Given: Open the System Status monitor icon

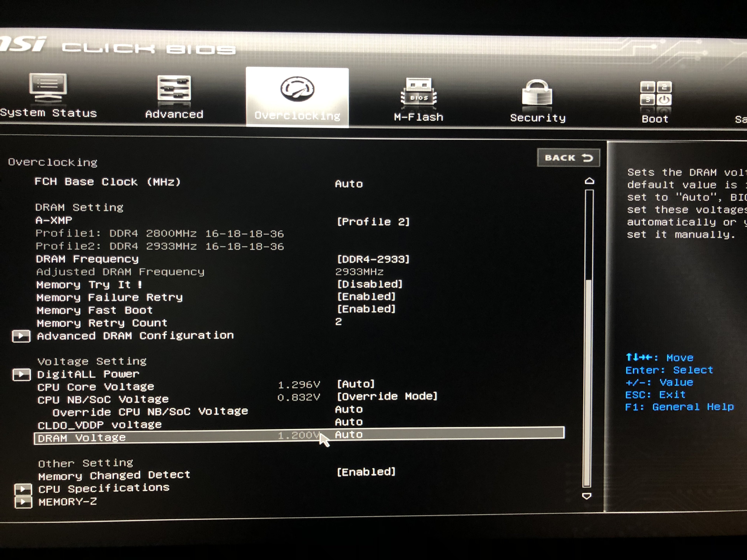Looking at the screenshot, I should [x=48, y=87].
